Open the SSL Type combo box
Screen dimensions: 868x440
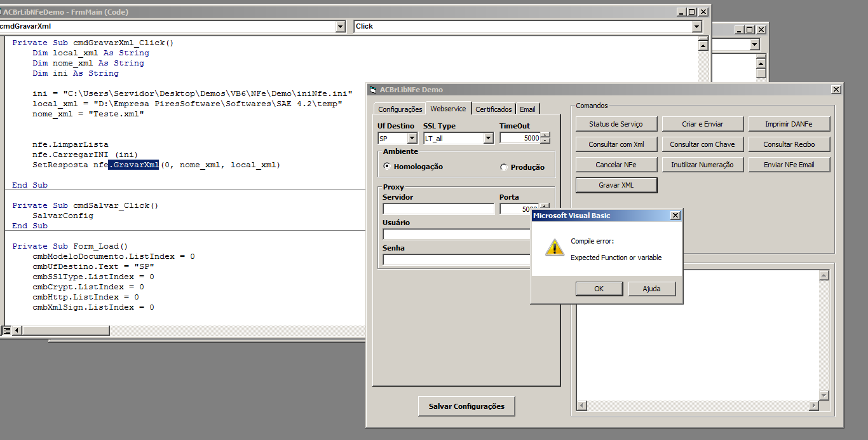coord(488,138)
